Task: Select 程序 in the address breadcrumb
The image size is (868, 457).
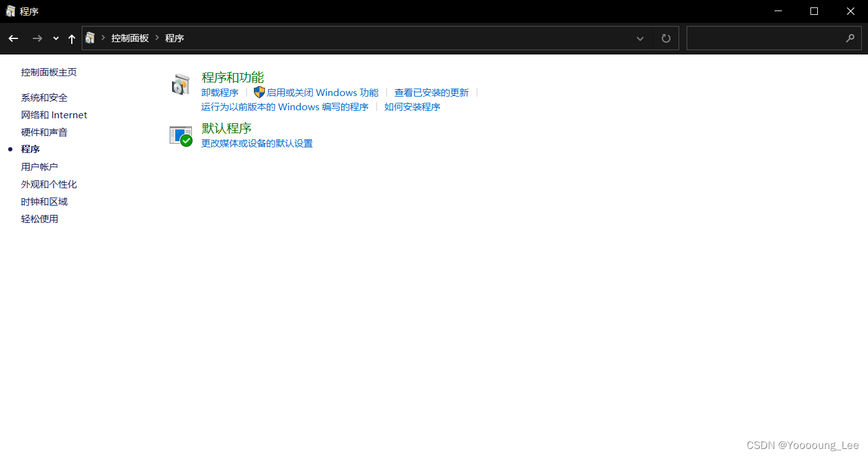Action: (175, 38)
